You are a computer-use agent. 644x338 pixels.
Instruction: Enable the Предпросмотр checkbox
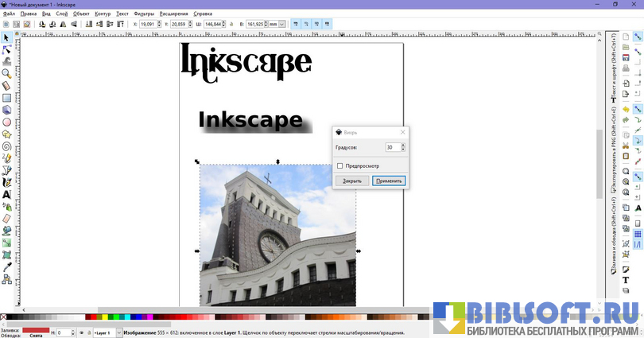(340, 165)
